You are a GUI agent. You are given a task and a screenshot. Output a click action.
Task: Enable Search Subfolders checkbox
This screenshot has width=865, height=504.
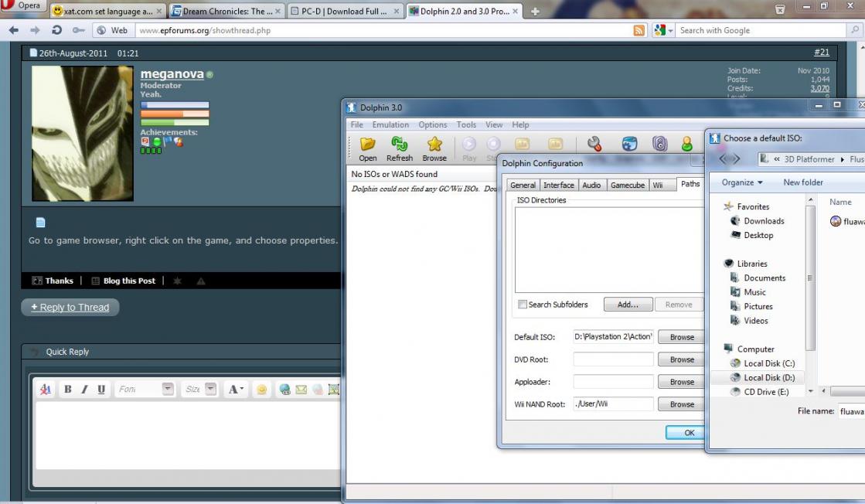pos(522,305)
